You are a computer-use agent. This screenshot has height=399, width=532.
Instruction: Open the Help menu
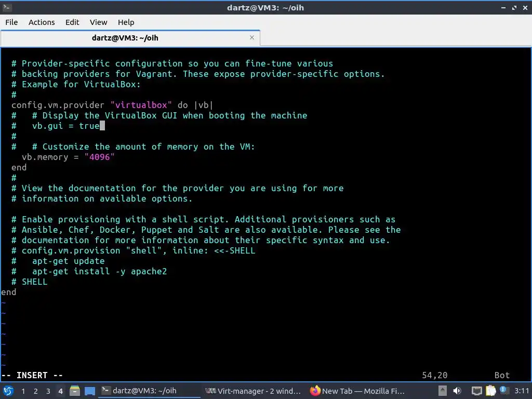click(x=126, y=22)
